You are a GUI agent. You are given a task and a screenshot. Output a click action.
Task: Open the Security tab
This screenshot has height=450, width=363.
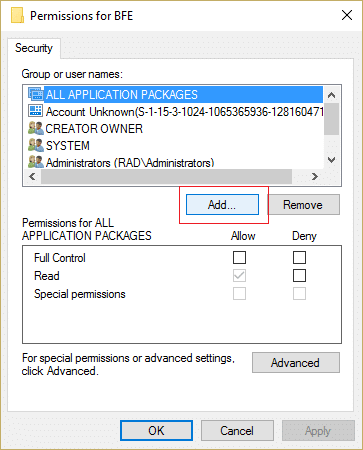34,48
